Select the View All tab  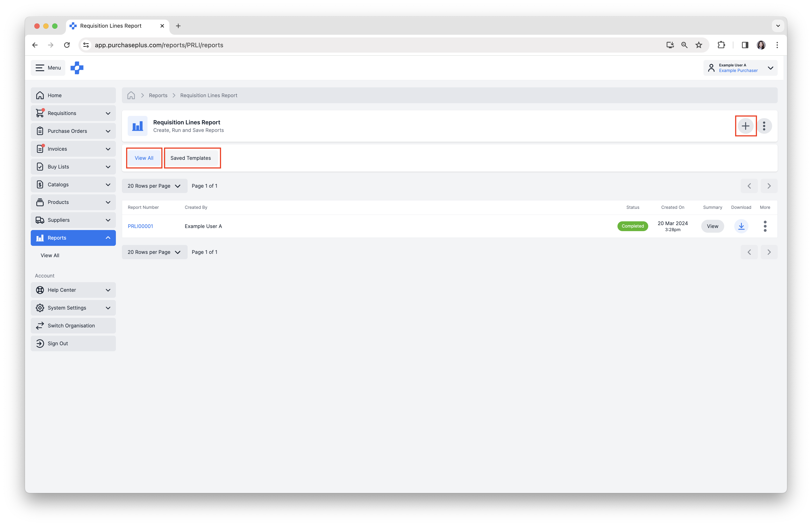(144, 158)
